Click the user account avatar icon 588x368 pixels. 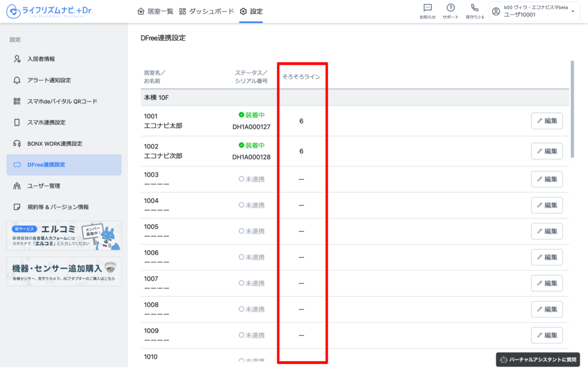pyautogui.click(x=496, y=11)
